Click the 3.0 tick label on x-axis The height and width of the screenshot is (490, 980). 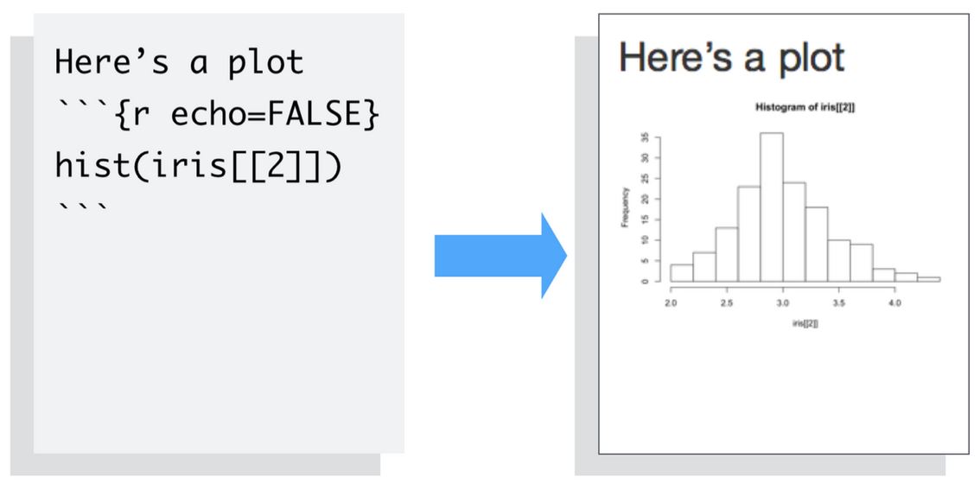pyautogui.click(x=783, y=303)
